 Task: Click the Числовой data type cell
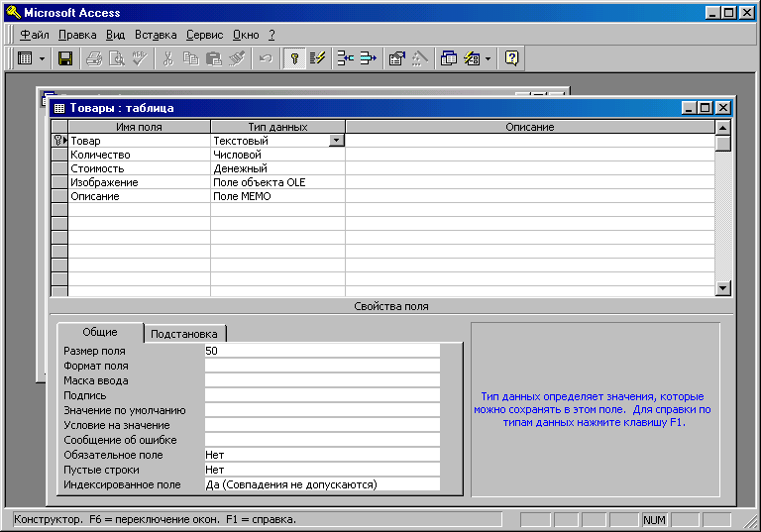tap(277, 155)
